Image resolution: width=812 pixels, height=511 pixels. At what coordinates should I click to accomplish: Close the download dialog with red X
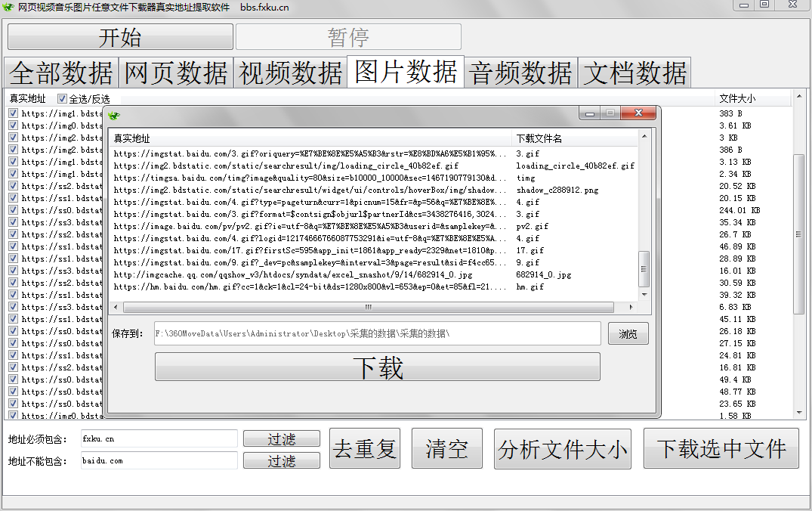pyautogui.click(x=638, y=113)
